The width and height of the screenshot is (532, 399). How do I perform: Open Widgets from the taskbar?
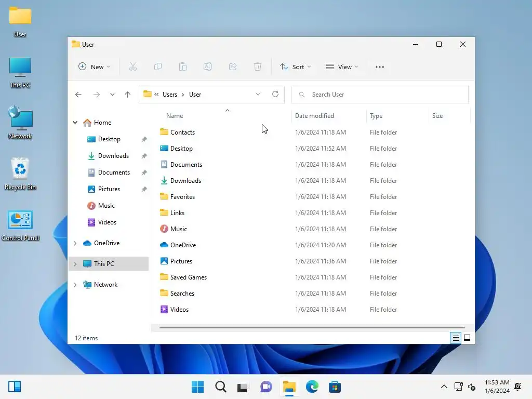[15, 387]
